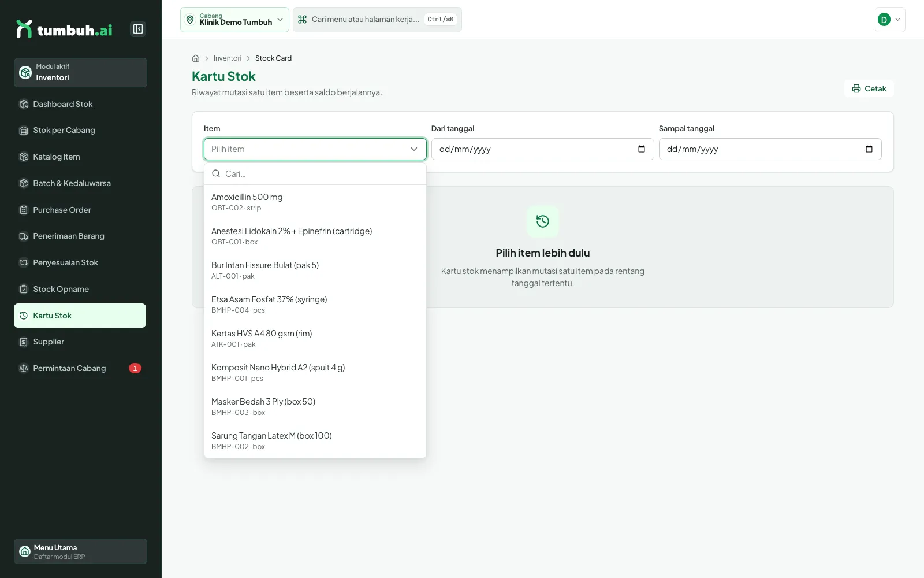Open Penerimaan Barang menu item
Image resolution: width=924 pixels, height=578 pixels.
pos(80,236)
